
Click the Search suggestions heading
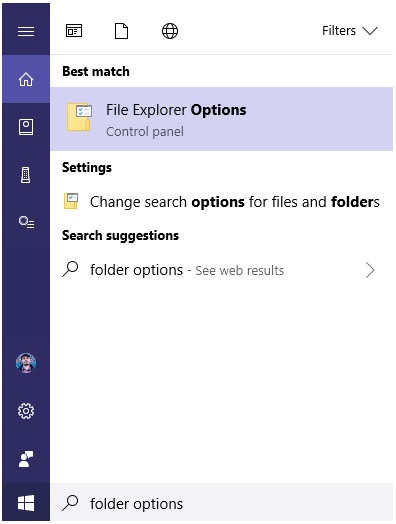tap(120, 236)
